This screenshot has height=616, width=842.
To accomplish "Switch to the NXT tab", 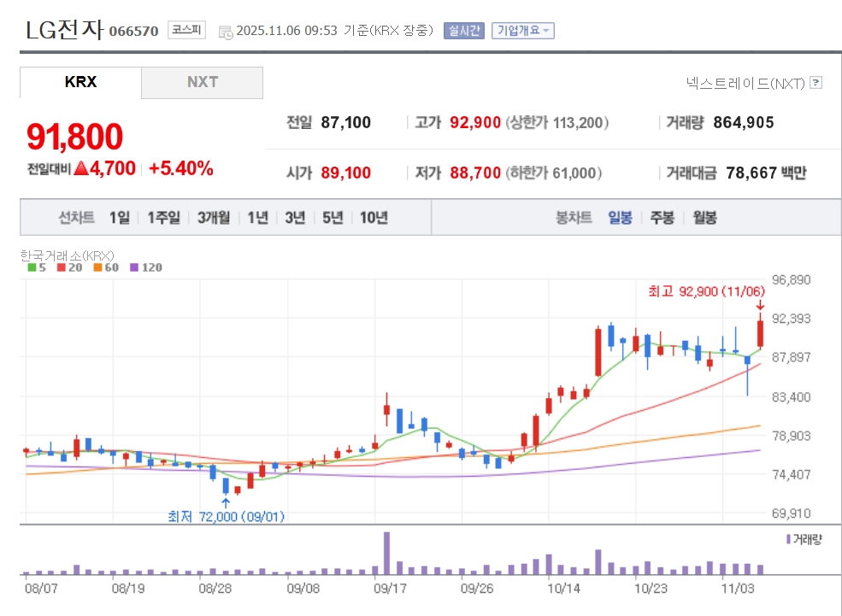I will 202,82.
